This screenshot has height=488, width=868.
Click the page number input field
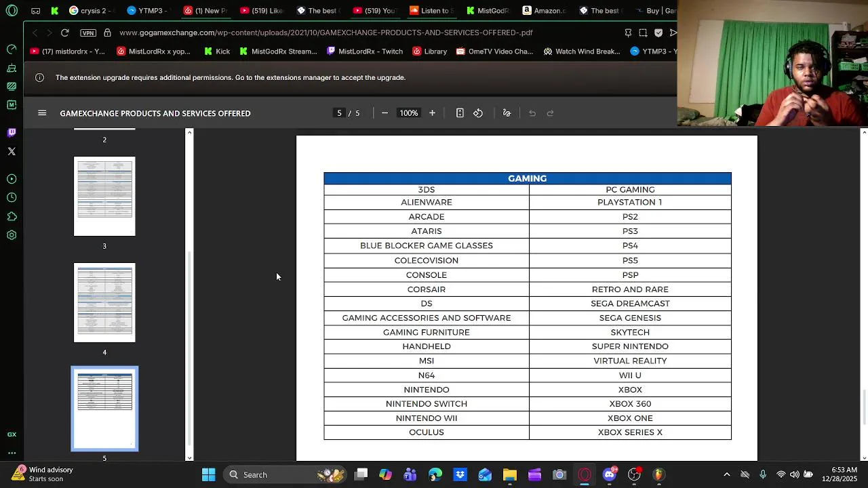click(339, 113)
